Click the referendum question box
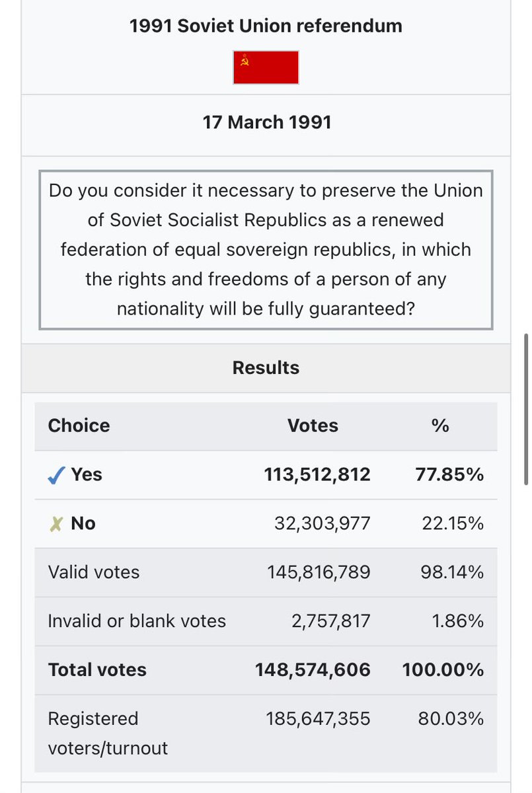Viewport: 532px width, 793px height. pos(266,250)
